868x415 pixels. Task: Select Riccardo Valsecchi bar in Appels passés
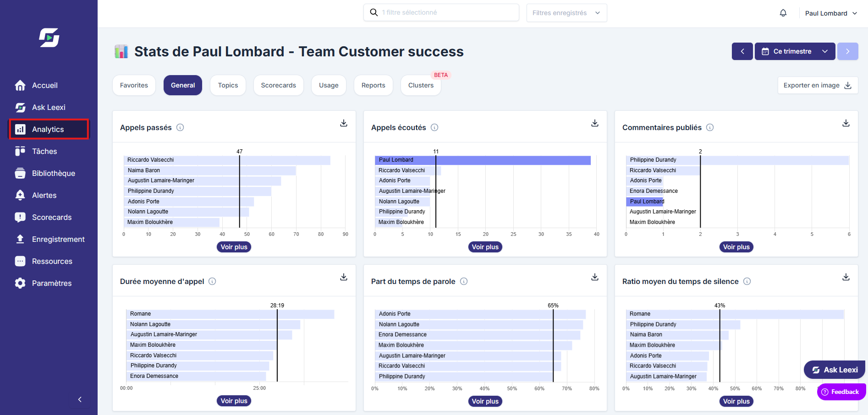pos(227,160)
